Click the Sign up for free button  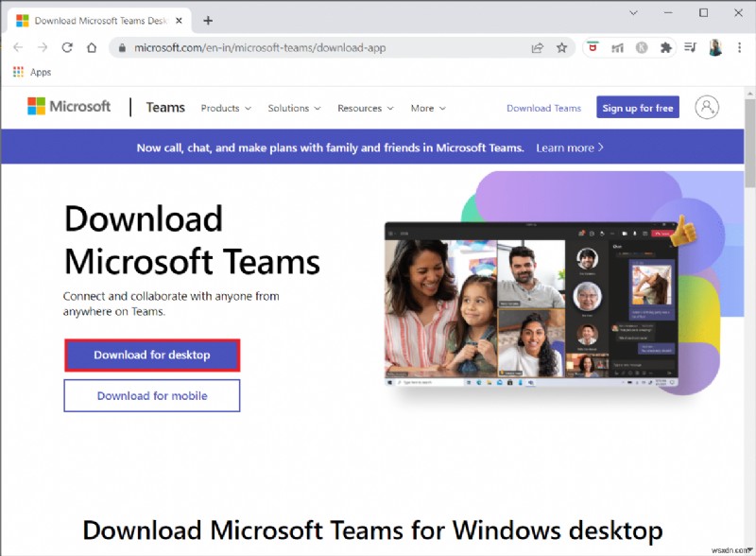click(x=637, y=108)
